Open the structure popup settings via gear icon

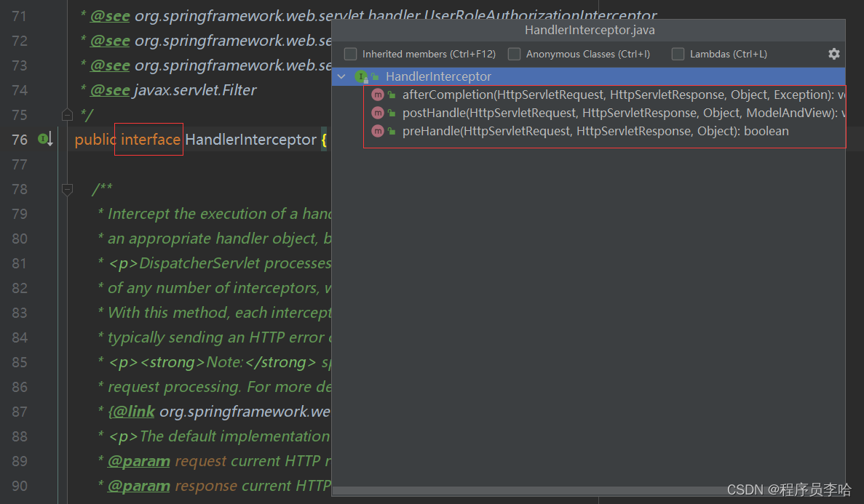click(833, 53)
